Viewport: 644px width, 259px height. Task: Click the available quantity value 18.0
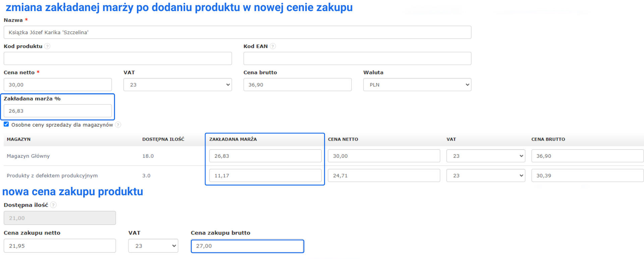coord(148,156)
